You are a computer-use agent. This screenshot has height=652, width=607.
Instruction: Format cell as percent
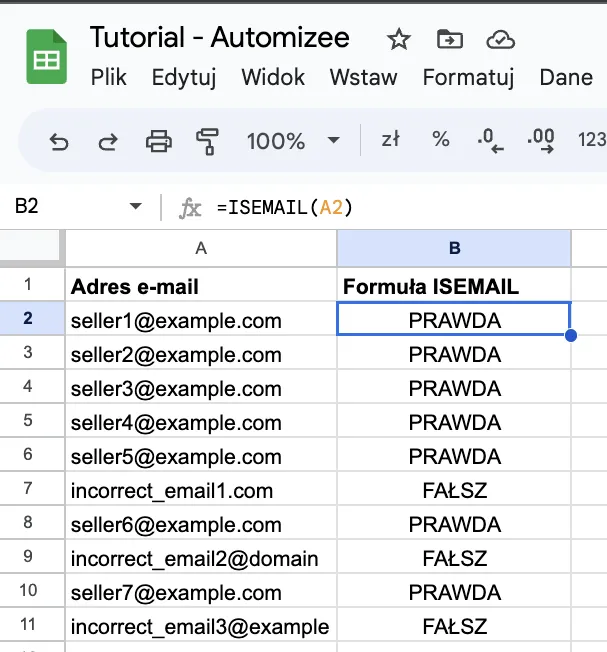click(x=441, y=139)
